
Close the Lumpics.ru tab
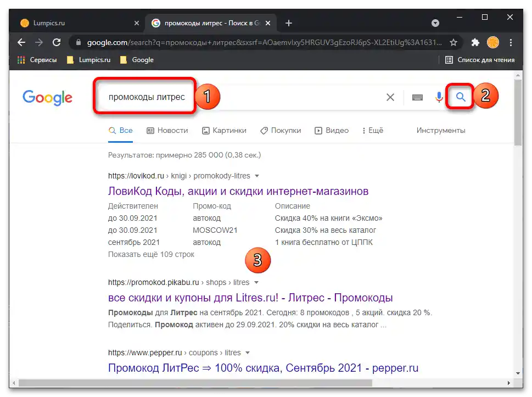coord(136,23)
